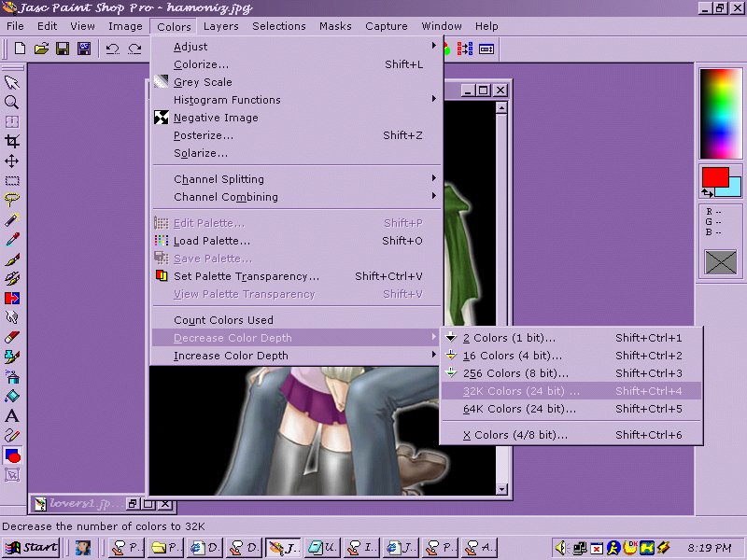Select the Eraser tool
Viewport: 747px width, 560px height.
tap(12, 337)
